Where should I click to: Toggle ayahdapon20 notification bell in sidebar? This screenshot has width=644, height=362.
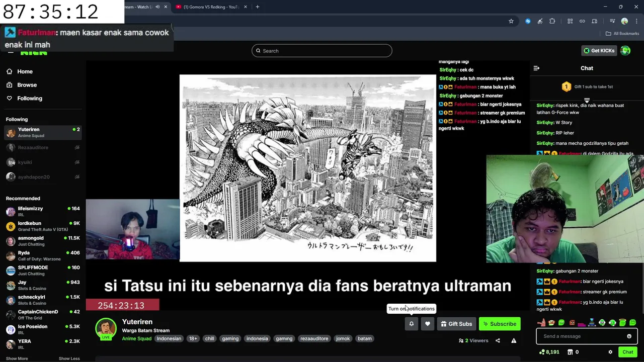click(x=77, y=176)
